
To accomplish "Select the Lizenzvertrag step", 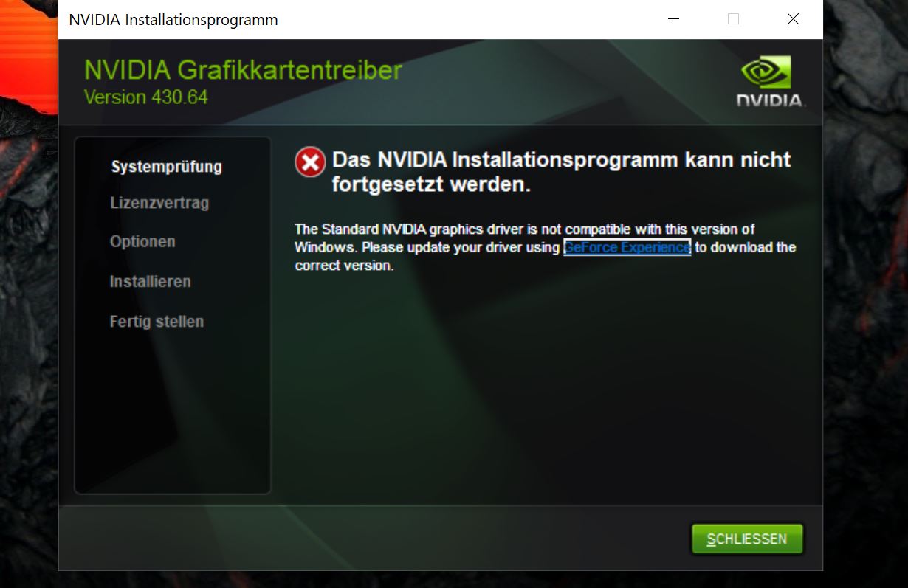I will (x=159, y=202).
